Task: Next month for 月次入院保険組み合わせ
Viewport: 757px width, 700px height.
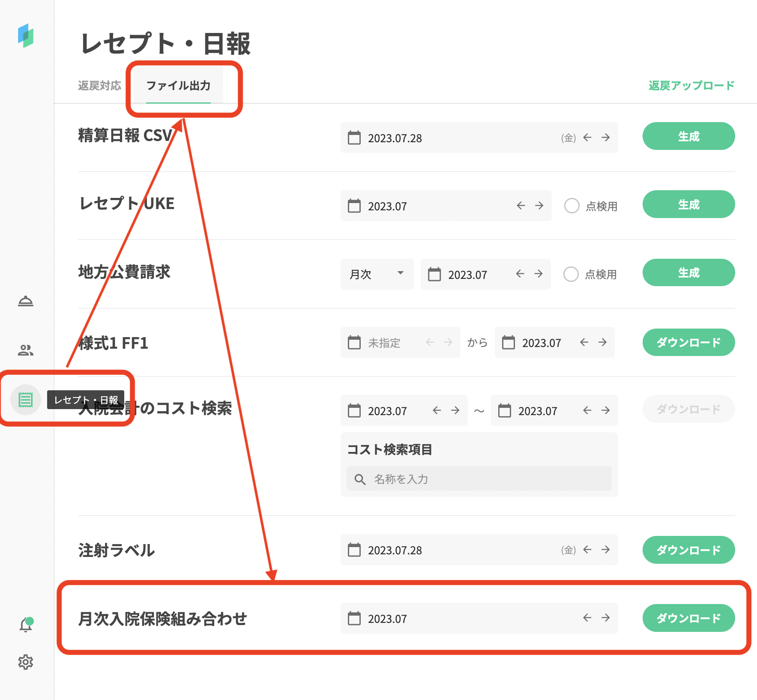Action: (x=605, y=618)
